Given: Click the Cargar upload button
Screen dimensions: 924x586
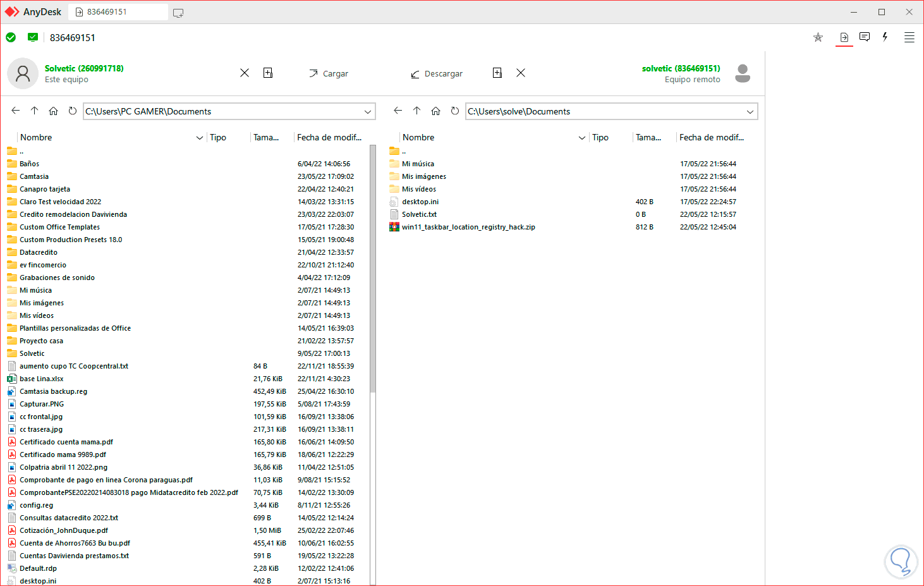Looking at the screenshot, I should pyautogui.click(x=329, y=73).
